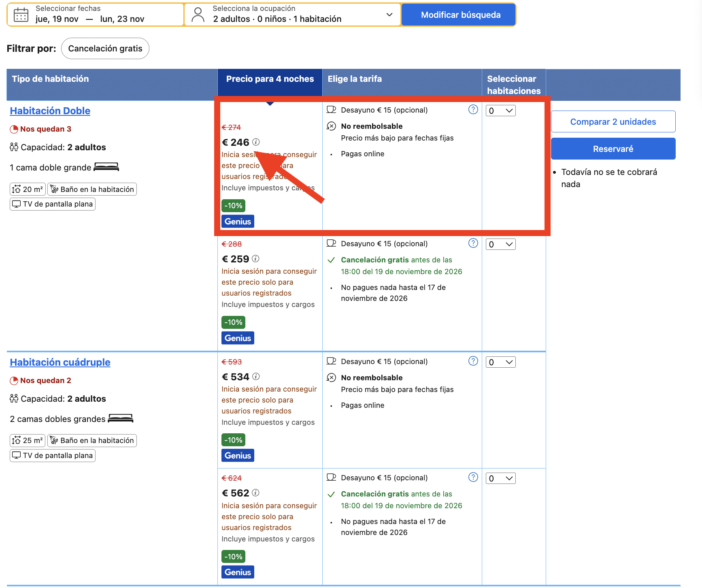Open the Habitación cuádruple link
This screenshot has width=702, height=588.
pos(60,362)
